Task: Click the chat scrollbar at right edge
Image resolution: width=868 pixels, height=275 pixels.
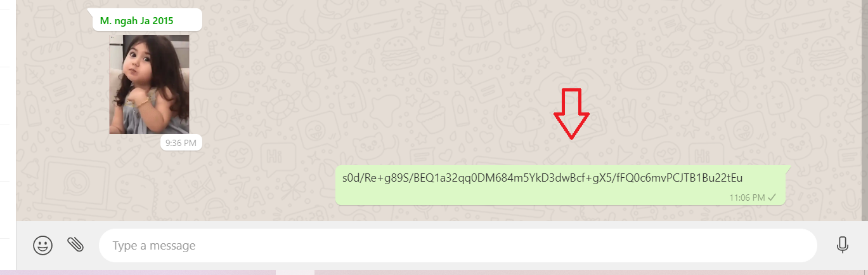Action: coord(865,111)
